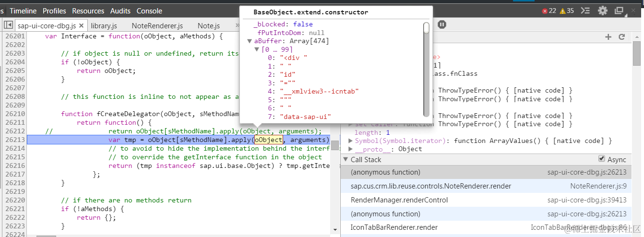Click the BaseObject.extend.constructor popup title

tap(310, 12)
